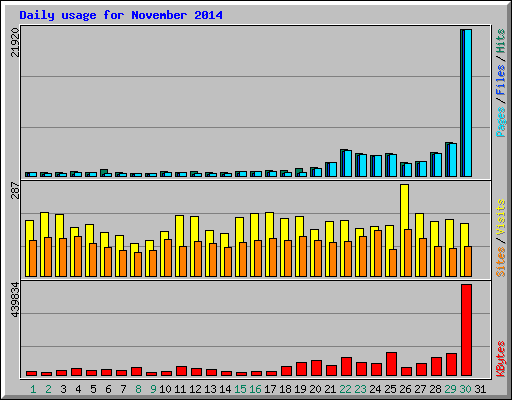This screenshot has width=512, height=400.
Task: Click day 6 on the x-axis
Action: 108,389
